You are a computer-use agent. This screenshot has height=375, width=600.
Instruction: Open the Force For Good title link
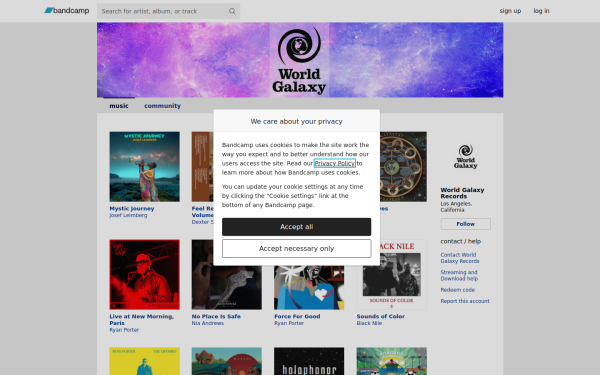click(297, 316)
